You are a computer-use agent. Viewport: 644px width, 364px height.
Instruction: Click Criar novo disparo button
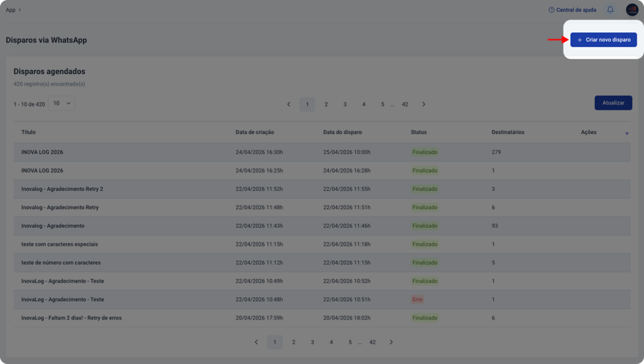[x=603, y=40]
